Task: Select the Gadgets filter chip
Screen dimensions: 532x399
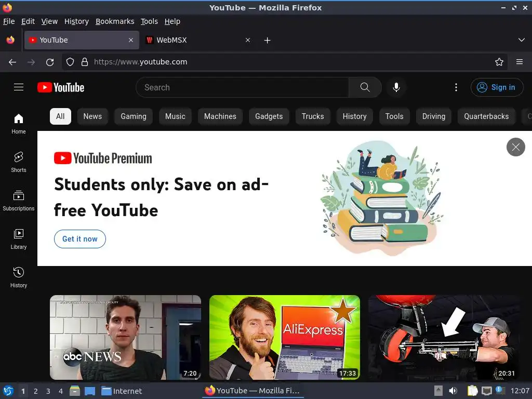Action: click(269, 116)
